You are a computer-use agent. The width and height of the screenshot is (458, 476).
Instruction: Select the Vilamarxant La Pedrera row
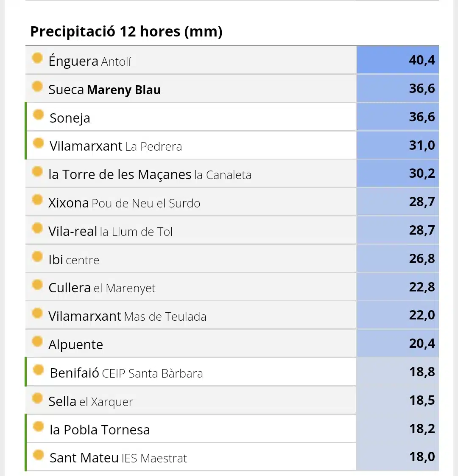tap(190, 146)
